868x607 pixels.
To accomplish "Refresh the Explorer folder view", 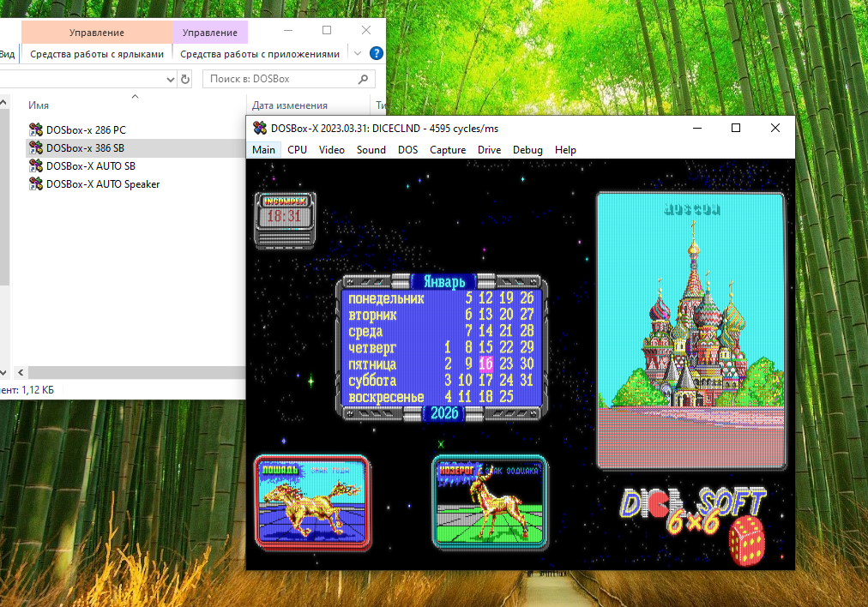I will point(185,79).
